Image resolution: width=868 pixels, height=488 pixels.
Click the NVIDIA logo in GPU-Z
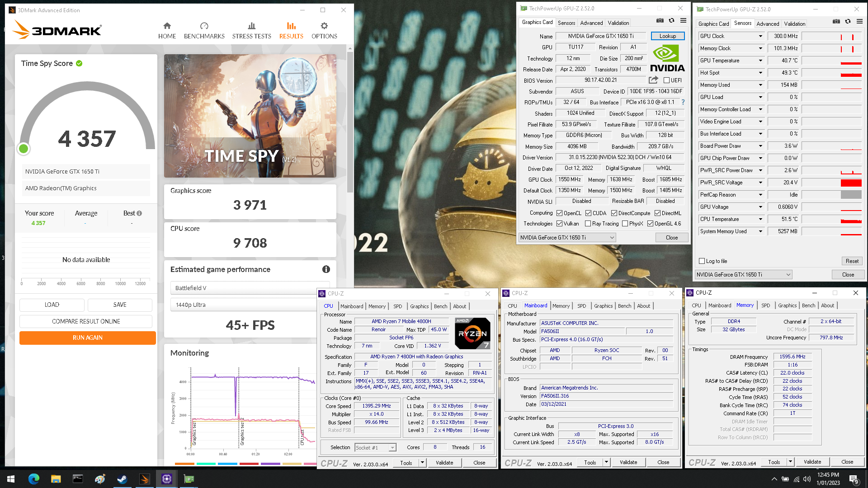pos(667,59)
